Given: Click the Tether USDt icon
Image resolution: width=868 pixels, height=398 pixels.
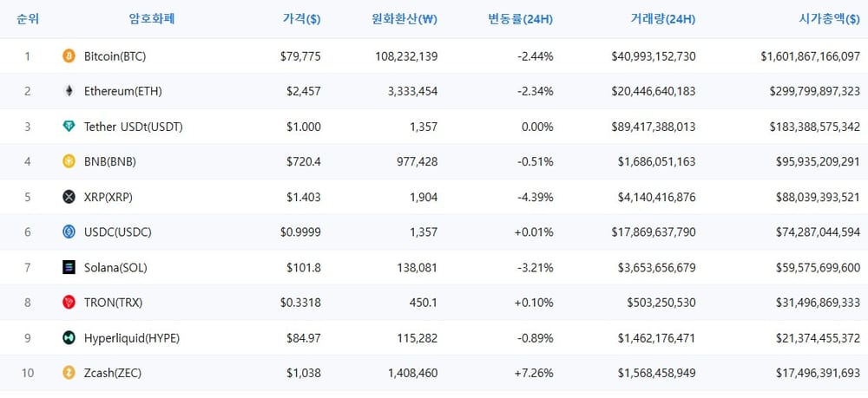Looking at the screenshot, I should click(x=69, y=127).
